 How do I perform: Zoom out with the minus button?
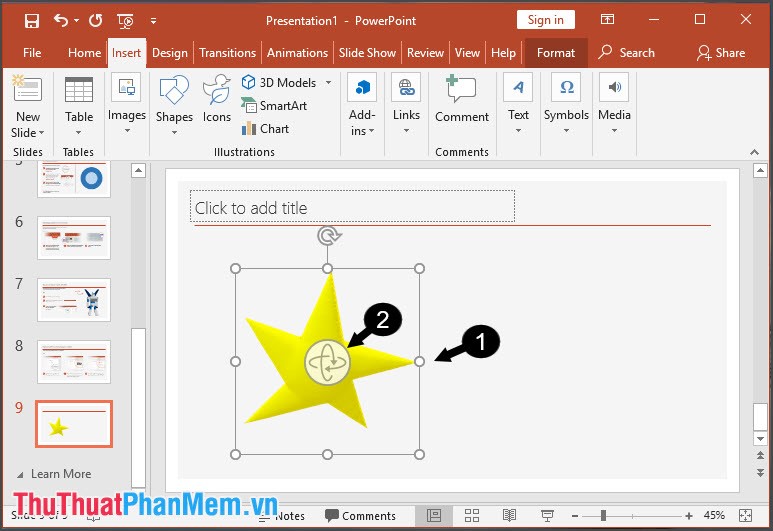[x=575, y=516]
